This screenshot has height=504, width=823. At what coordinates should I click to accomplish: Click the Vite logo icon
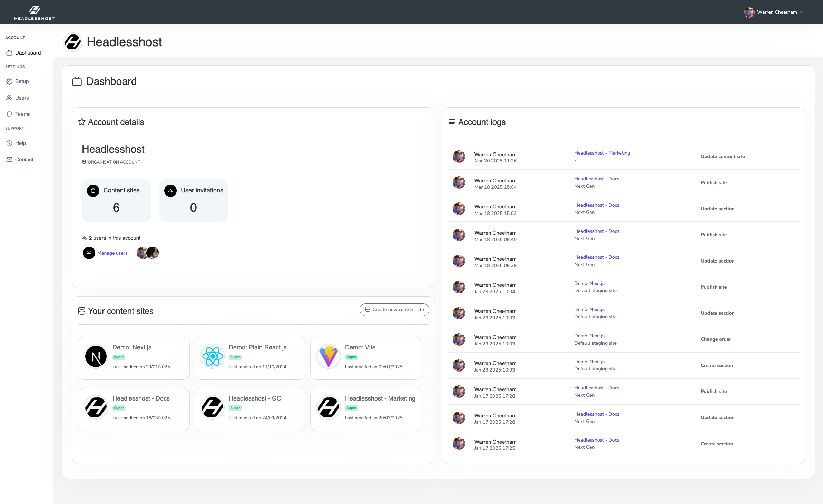click(x=329, y=356)
